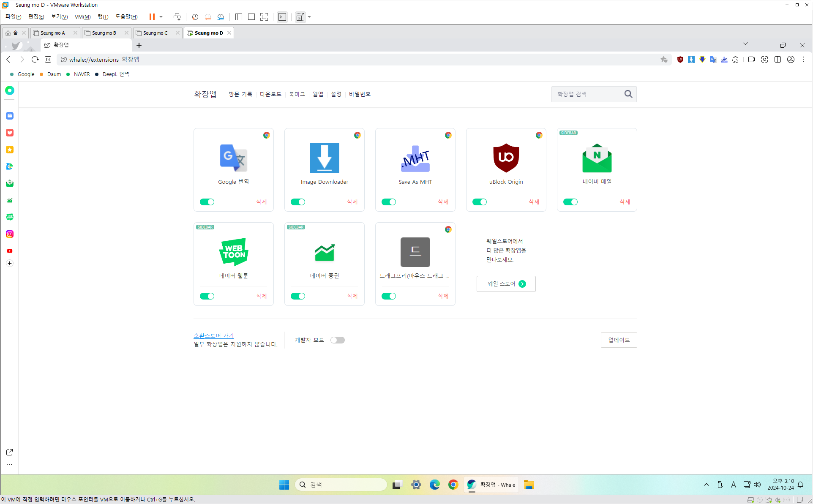Open the YouTube sidebar icon
This screenshot has height=504, width=813.
10,251
